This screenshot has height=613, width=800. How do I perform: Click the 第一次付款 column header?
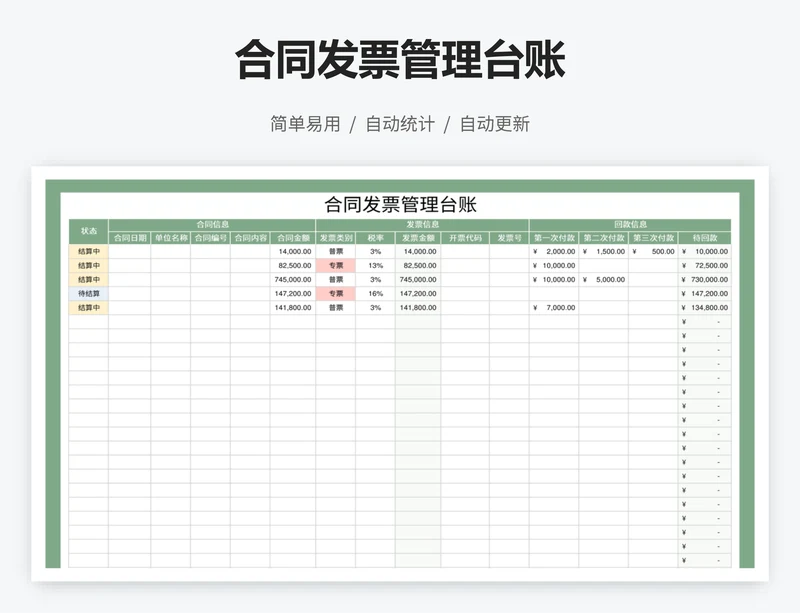click(x=554, y=238)
